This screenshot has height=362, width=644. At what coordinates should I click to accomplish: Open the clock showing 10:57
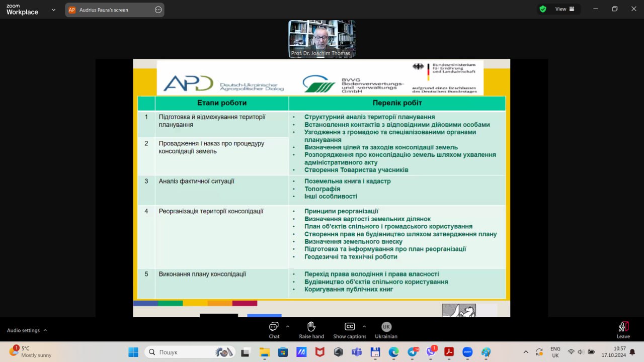point(613,352)
